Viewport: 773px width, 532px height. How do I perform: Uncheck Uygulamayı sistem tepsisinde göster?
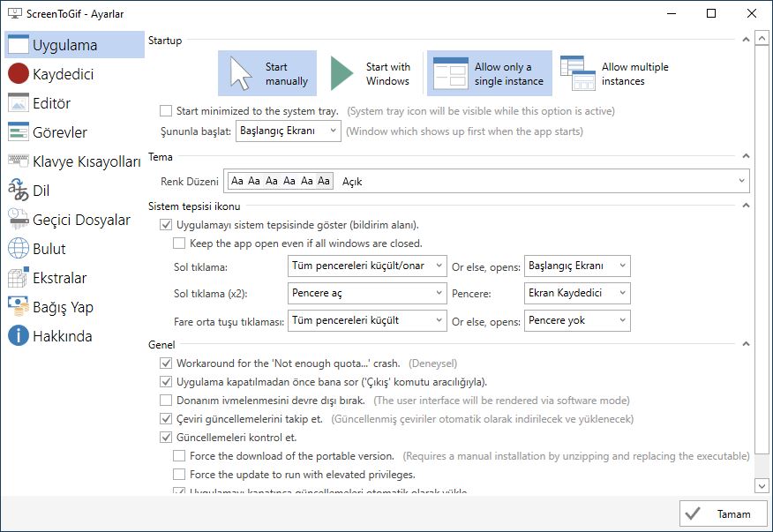[166, 224]
